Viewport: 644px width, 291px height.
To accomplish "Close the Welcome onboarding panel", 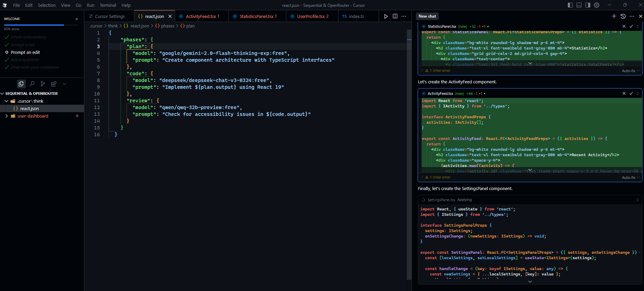I will 77,19.
